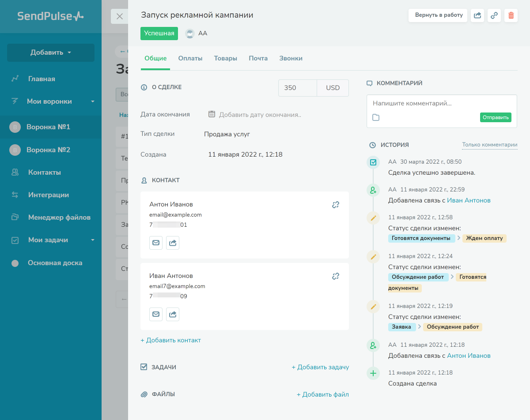Image resolution: width=530 pixels, height=420 pixels.
Task: Click the share deal icon in header
Action: click(x=477, y=15)
